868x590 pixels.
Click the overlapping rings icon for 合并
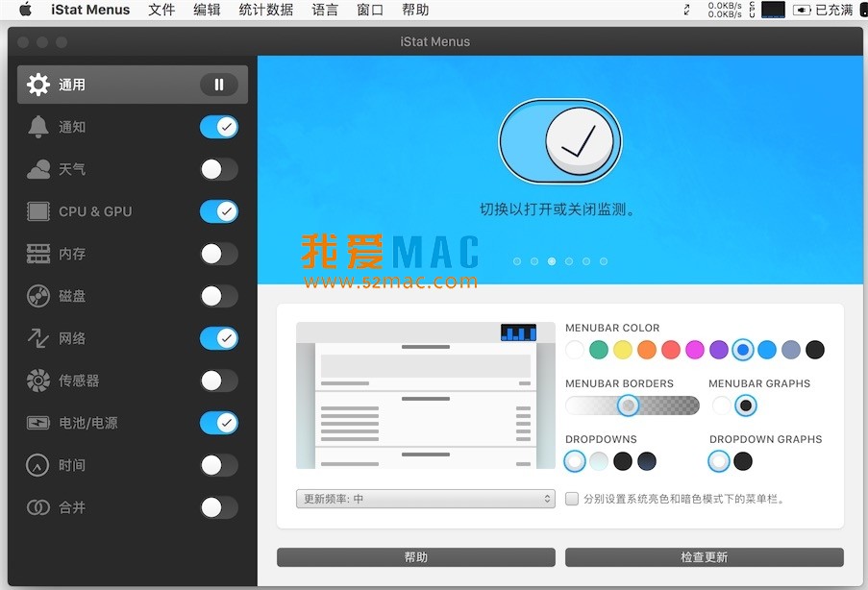coord(38,507)
